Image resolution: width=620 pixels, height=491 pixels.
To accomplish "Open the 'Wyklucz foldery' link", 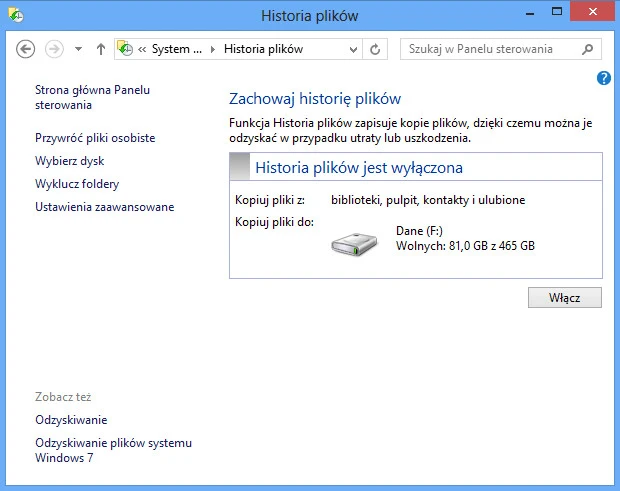I will click(77, 184).
